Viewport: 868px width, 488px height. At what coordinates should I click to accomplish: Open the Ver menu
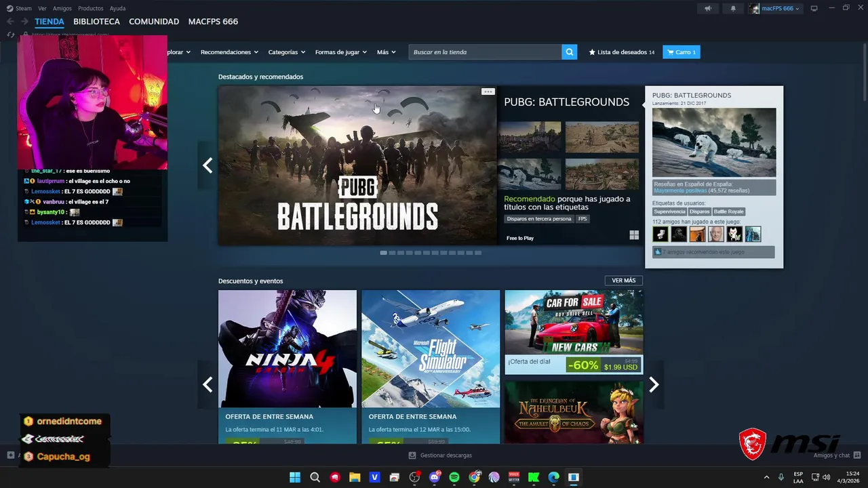43,8
